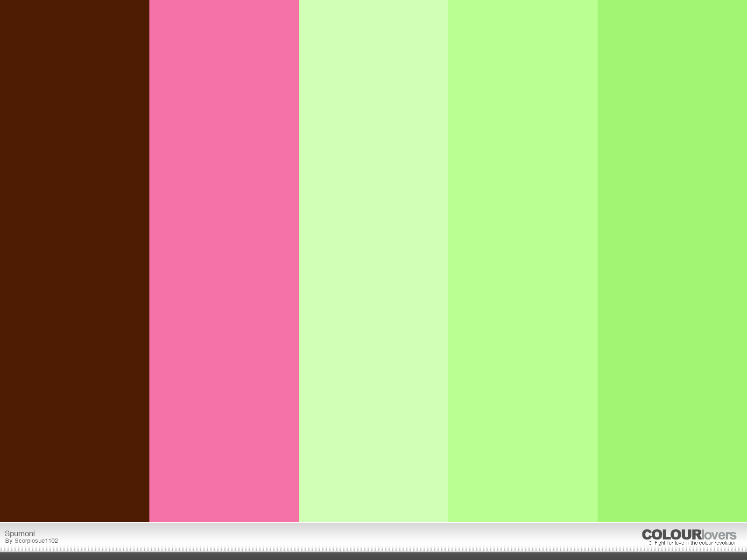
Task: Click the pink color stripe
Action: [224, 261]
